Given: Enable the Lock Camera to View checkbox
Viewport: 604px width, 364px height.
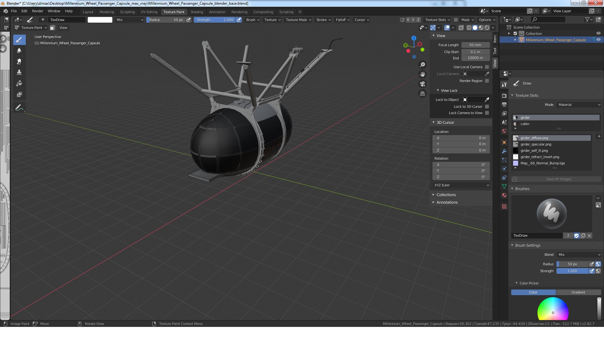Looking at the screenshot, I should (x=487, y=113).
